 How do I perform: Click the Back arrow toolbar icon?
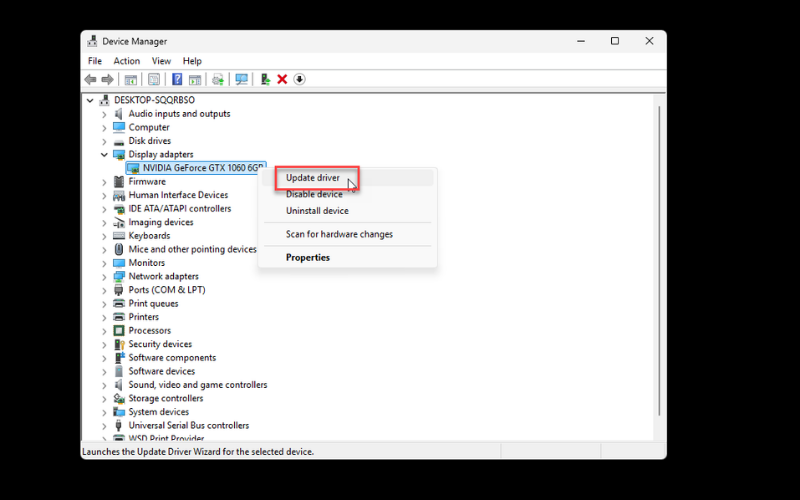(90, 79)
